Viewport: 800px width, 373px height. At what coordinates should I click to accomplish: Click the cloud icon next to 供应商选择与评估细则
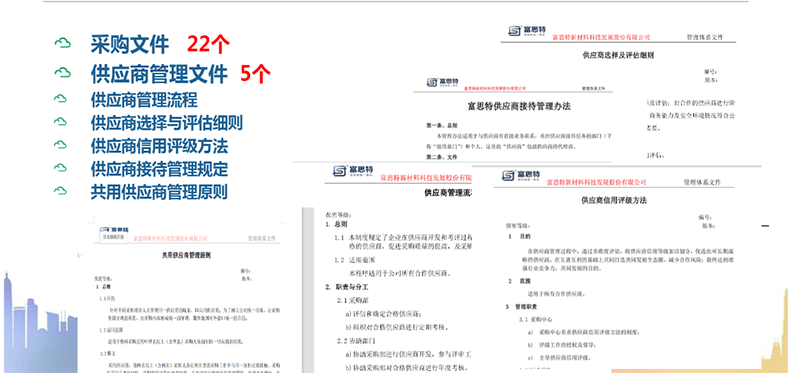[60, 122]
